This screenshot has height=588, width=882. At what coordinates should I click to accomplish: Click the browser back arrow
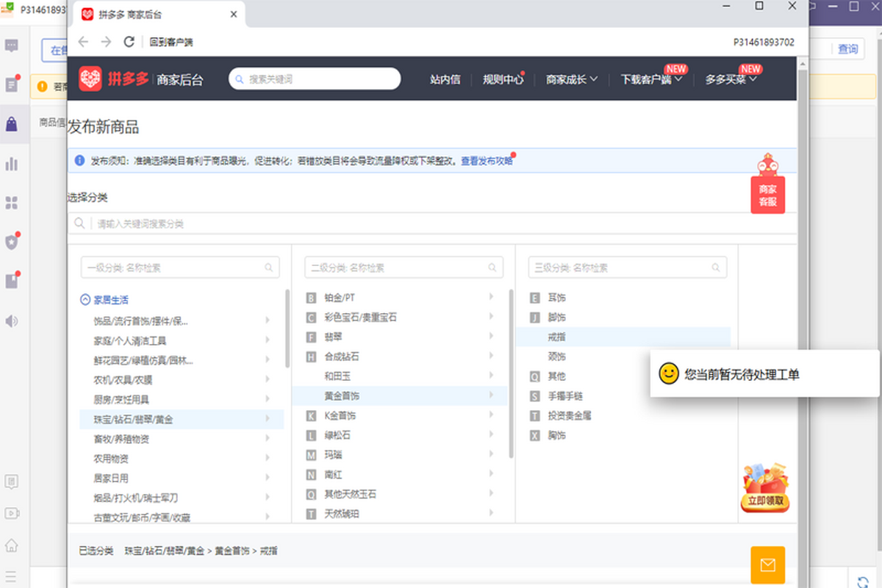click(83, 42)
